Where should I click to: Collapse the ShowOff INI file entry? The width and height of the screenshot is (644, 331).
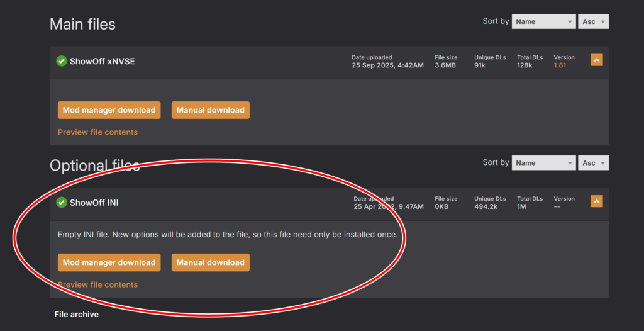597,201
